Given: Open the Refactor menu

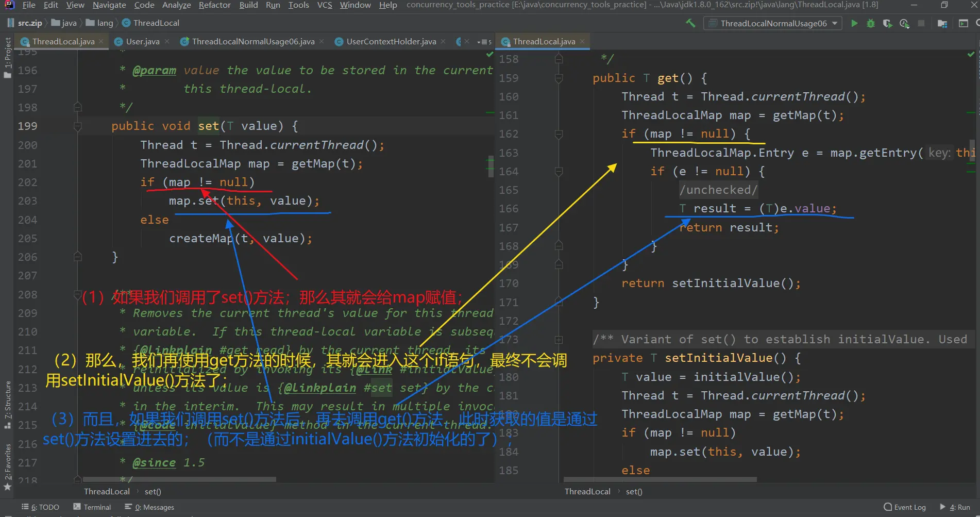Looking at the screenshot, I should (x=214, y=5).
